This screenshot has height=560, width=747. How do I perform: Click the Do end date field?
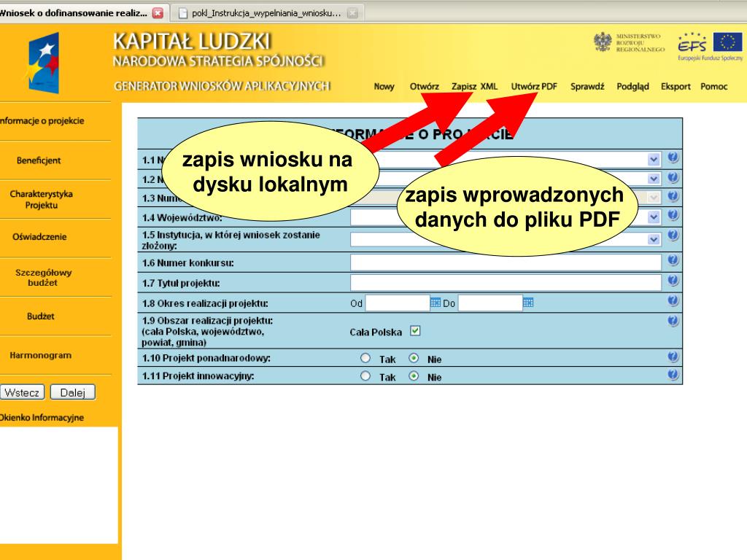490,303
